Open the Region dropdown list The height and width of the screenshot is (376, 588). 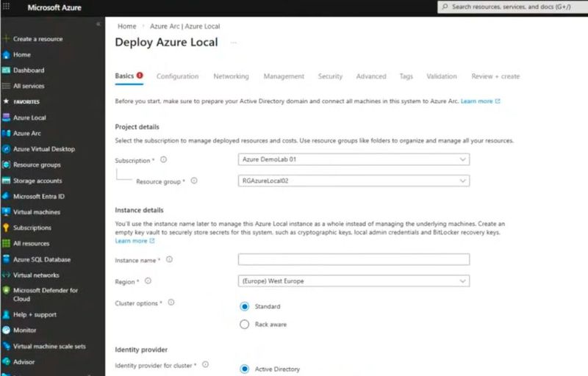[354, 281]
